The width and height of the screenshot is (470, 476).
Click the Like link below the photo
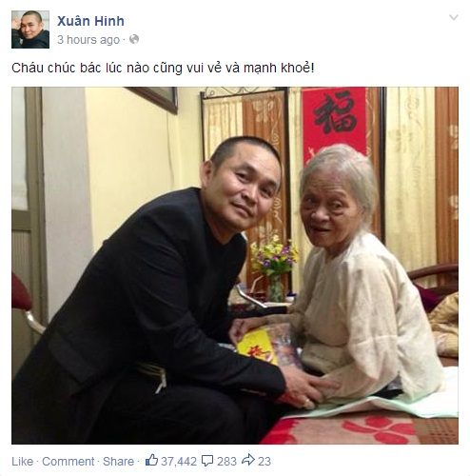coord(22,461)
